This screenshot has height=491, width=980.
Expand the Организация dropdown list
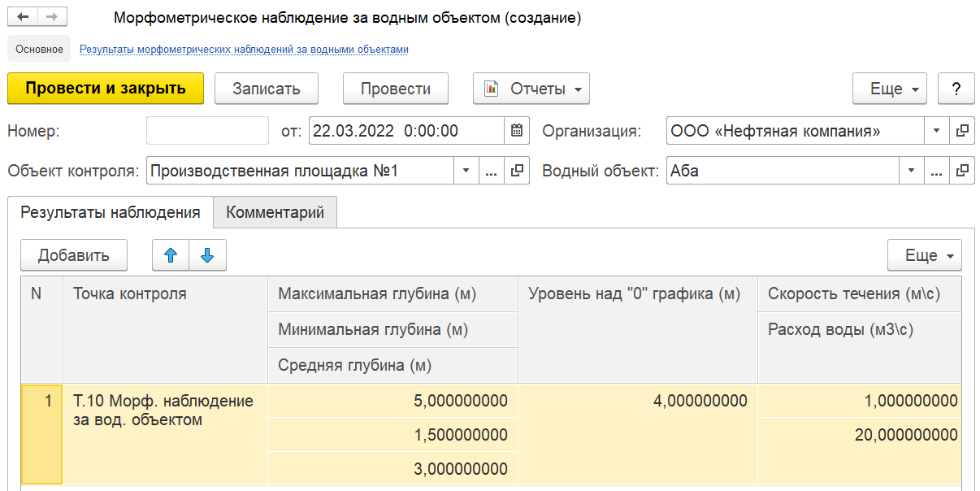tap(936, 131)
